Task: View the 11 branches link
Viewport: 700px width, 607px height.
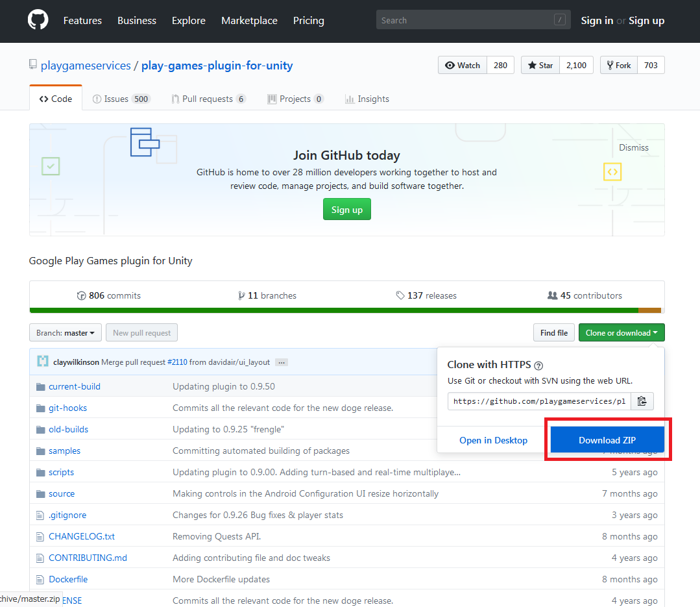Action: [x=267, y=295]
